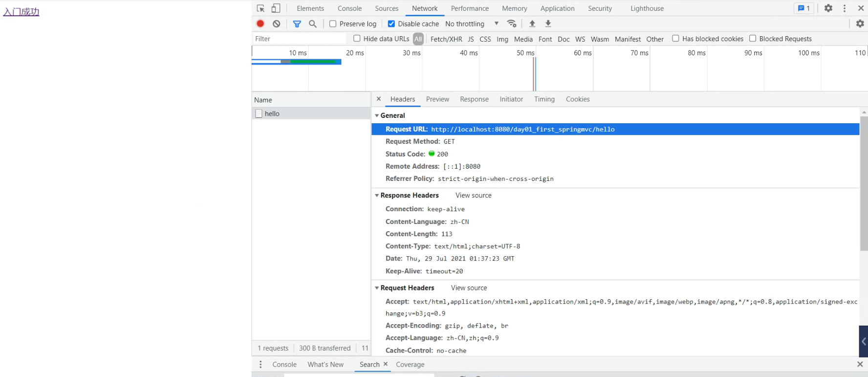Filter requests by JS type

click(x=471, y=39)
